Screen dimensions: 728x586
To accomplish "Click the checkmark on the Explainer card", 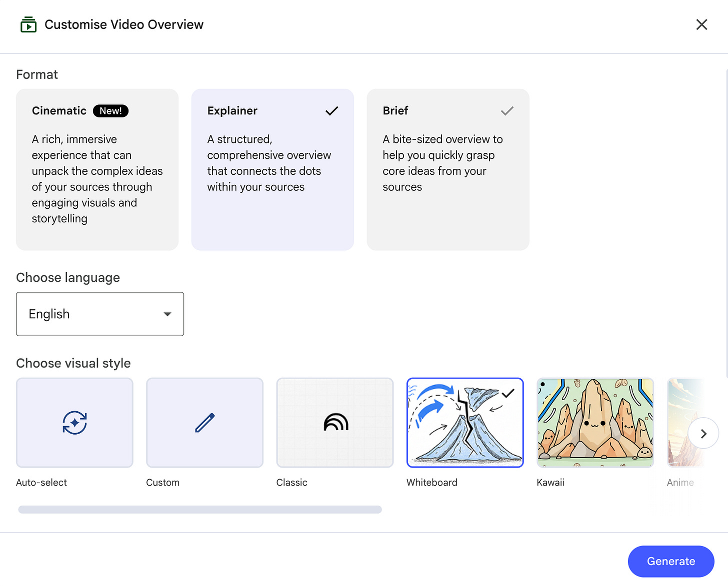I will [x=331, y=111].
